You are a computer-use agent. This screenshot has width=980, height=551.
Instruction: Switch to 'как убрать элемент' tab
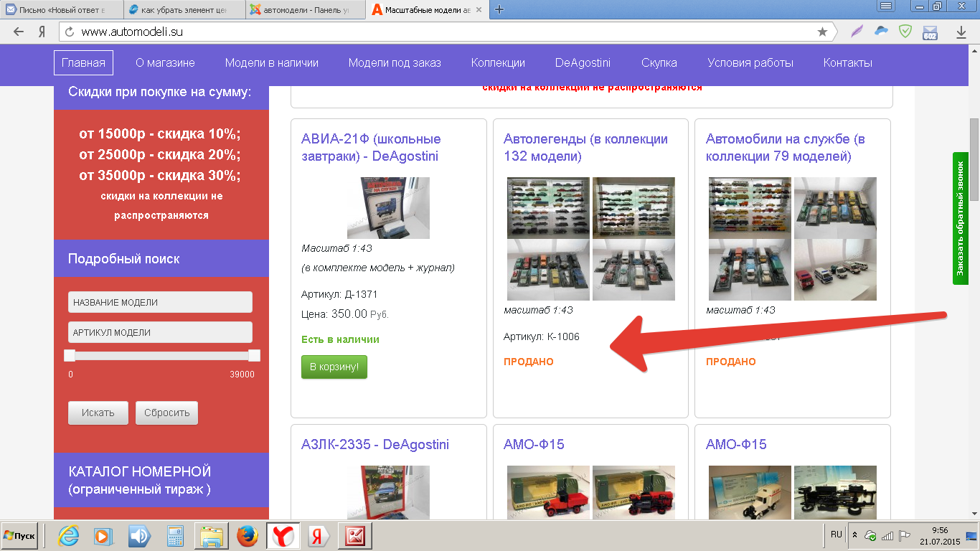tap(184, 10)
